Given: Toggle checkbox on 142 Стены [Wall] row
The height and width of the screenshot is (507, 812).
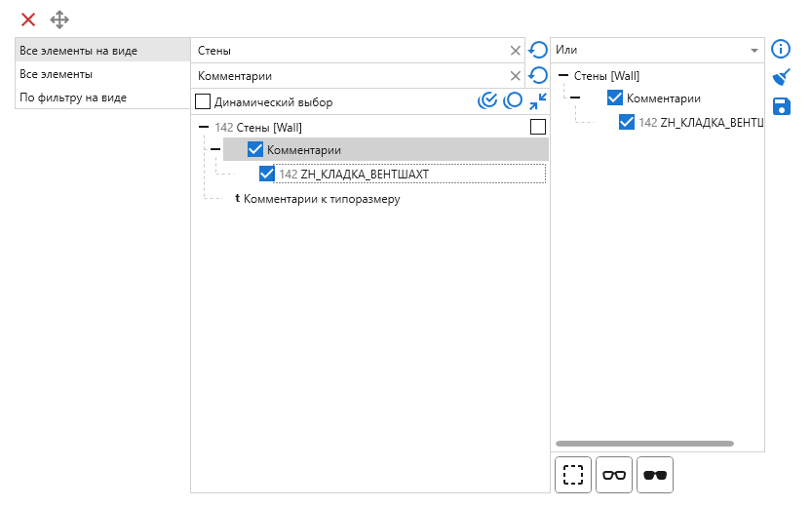Looking at the screenshot, I should pyautogui.click(x=538, y=127).
